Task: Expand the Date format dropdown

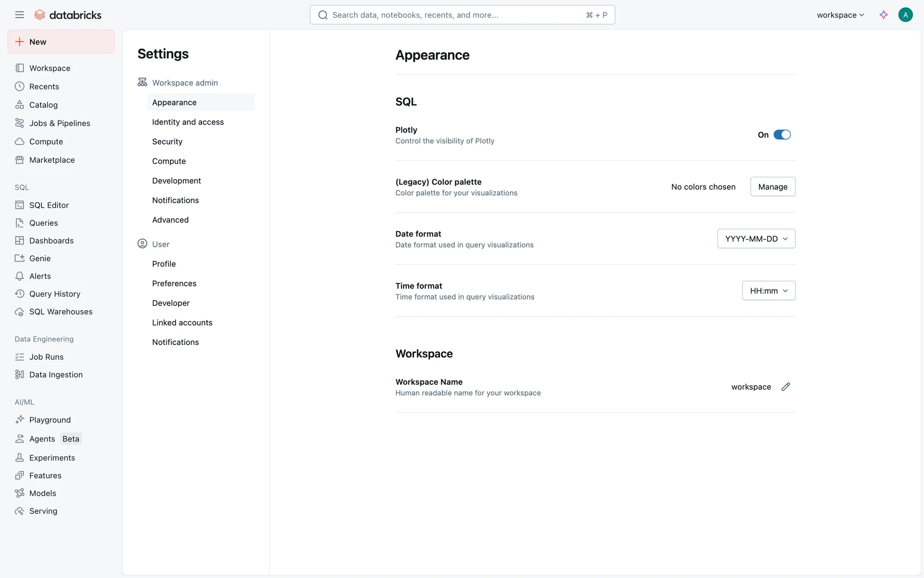Action: point(756,239)
